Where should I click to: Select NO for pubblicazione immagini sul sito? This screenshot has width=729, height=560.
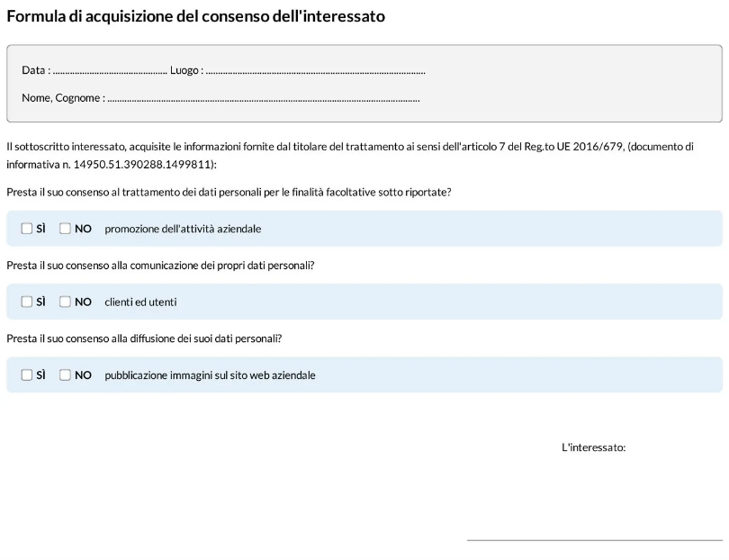65,375
